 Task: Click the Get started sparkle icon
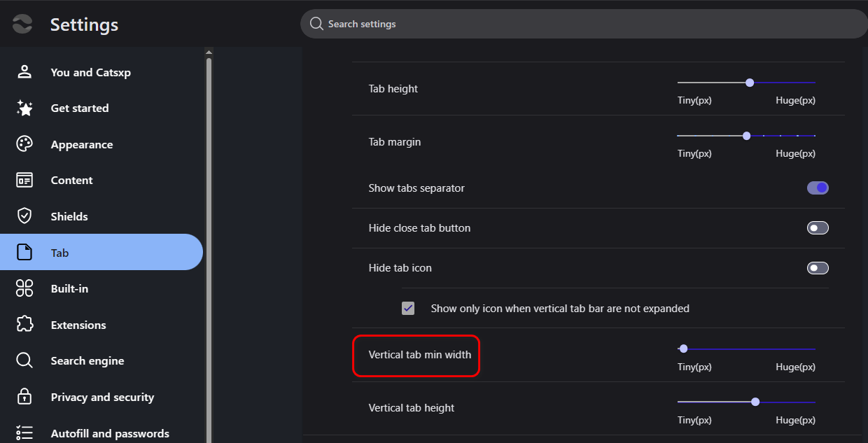pyautogui.click(x=24, y=108)
